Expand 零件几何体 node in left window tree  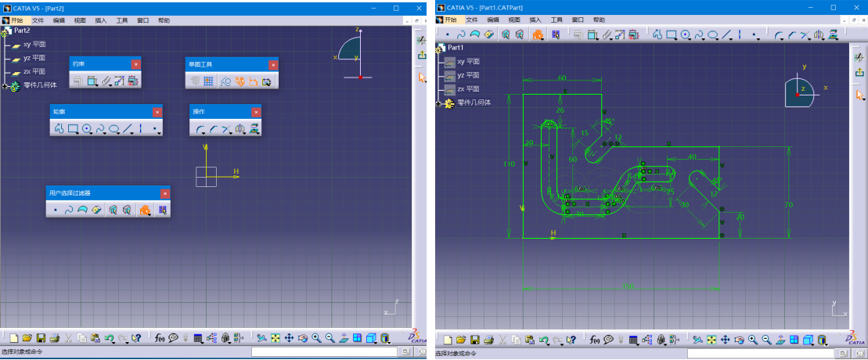(x=5, y=86)
